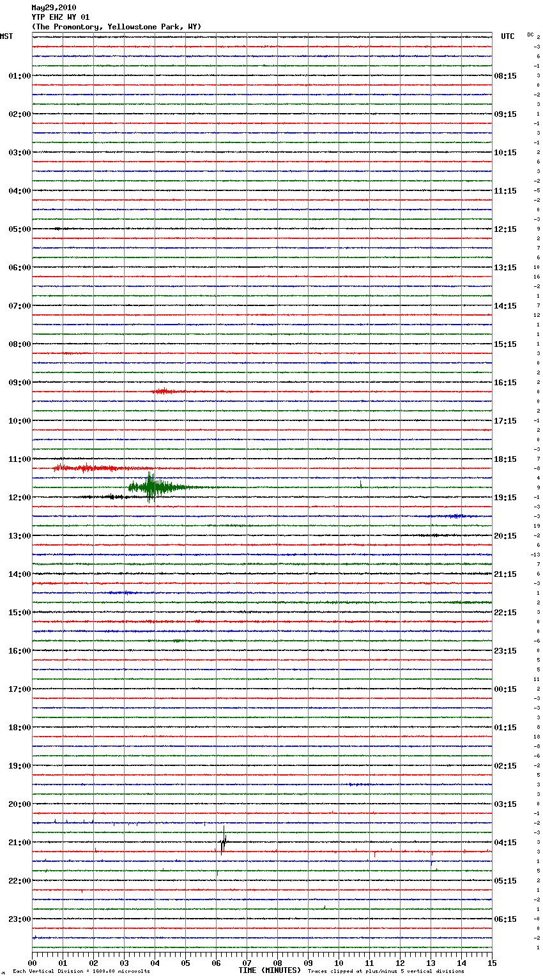Click the '19:15' UTC time label
This screenshot has height=980, width=543.
505,498
